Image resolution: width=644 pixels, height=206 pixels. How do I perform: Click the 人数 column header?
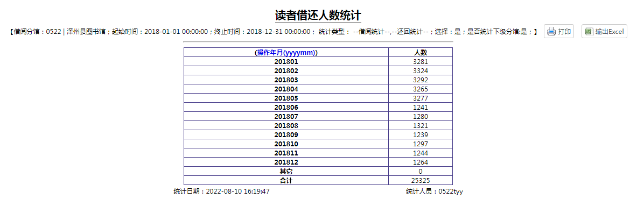[x=421, y=53]
